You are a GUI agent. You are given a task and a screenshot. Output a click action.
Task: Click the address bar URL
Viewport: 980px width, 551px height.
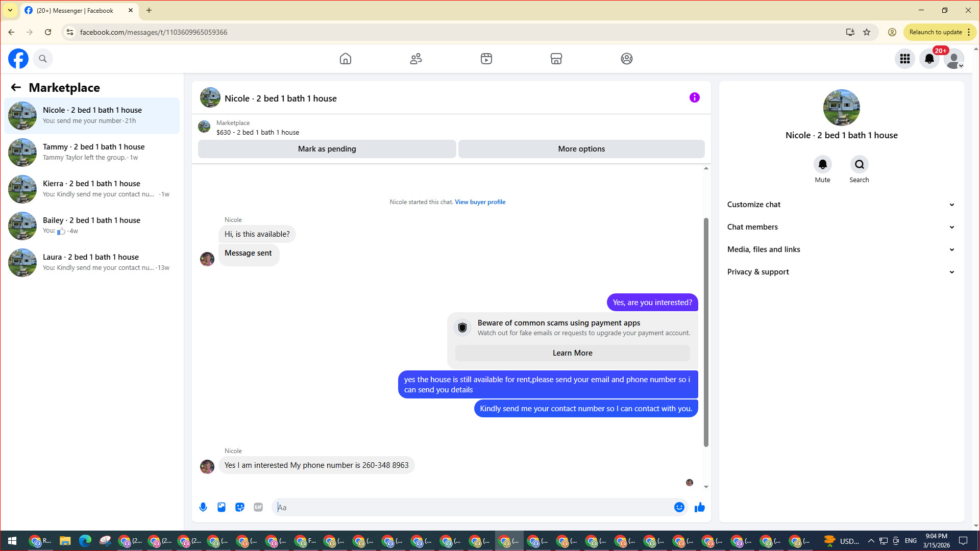click(x=154, y=32)
